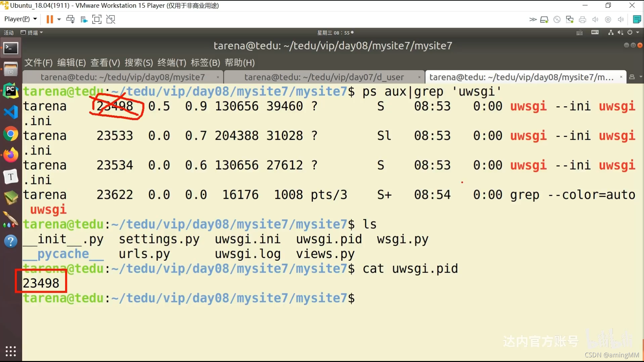The height and width of the screenshot is (362, 644).
Task: Switch to the day07/d_user terminal tab
Action: pyautogui.click(x=324, y=77)
